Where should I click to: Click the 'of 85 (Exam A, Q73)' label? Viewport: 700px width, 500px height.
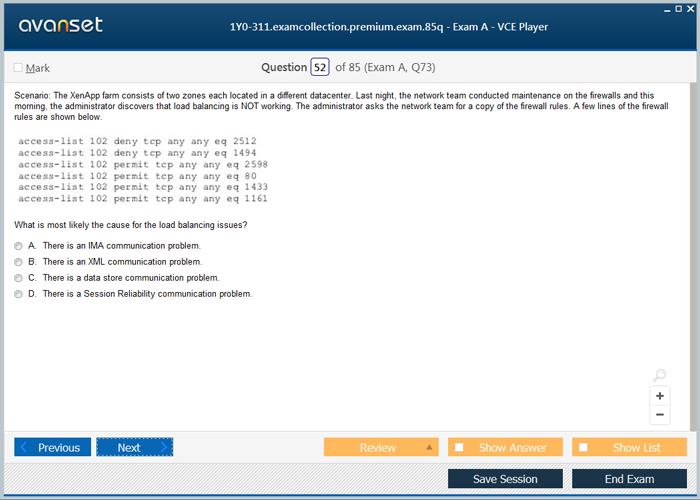[385, 67]
